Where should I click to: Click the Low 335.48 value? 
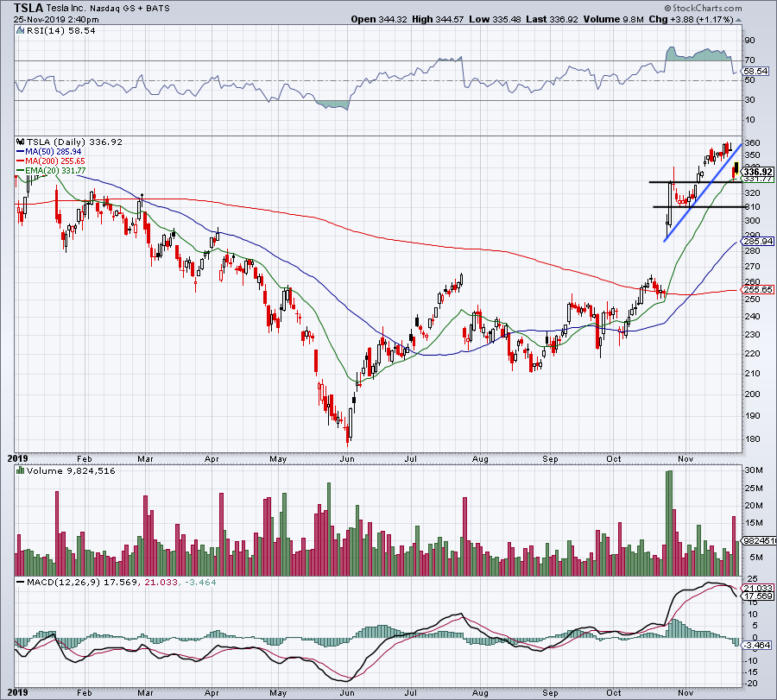(495, 19)
